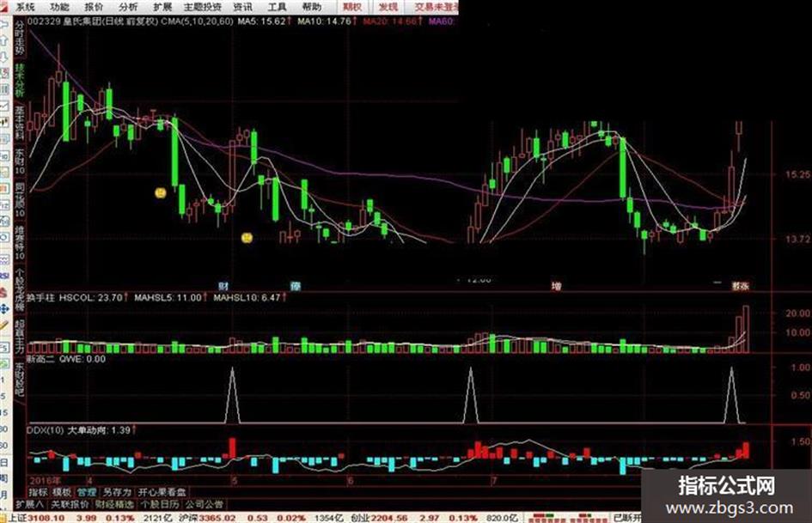Click the 模板 tab at chart bottom

(x=62, y=492)
